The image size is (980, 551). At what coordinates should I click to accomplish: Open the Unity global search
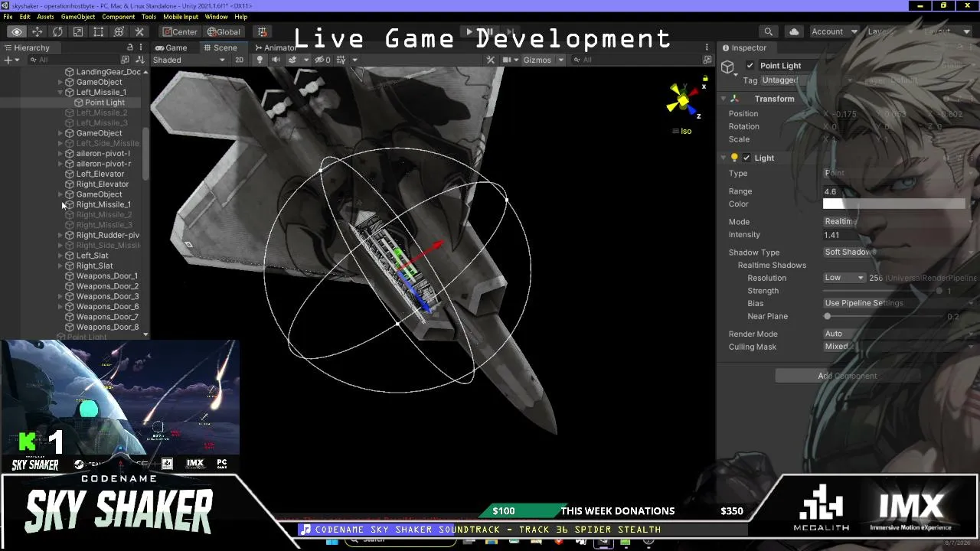[x=768, y=32]
